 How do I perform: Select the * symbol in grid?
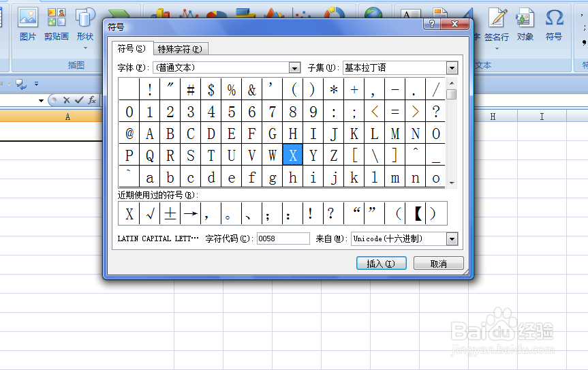pos(334,89)
